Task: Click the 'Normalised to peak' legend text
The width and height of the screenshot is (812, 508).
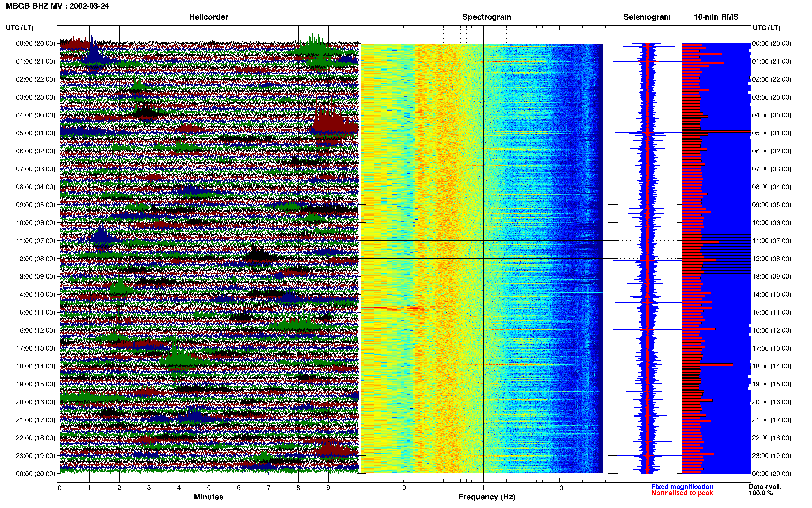Action: click(x=682, y=493)
